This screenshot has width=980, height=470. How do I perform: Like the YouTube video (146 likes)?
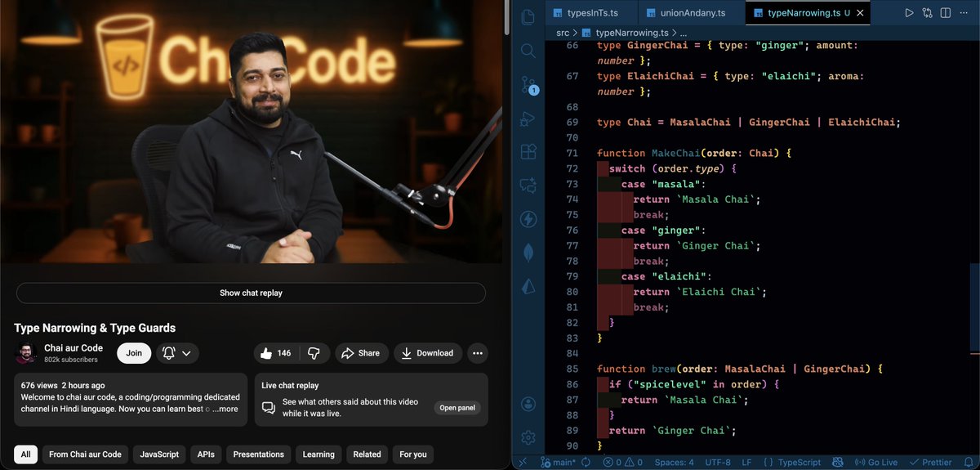coord(275,353)
